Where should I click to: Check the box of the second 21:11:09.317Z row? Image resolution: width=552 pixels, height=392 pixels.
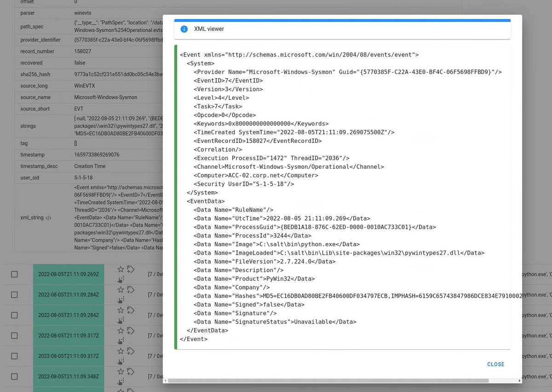(14, 356)
